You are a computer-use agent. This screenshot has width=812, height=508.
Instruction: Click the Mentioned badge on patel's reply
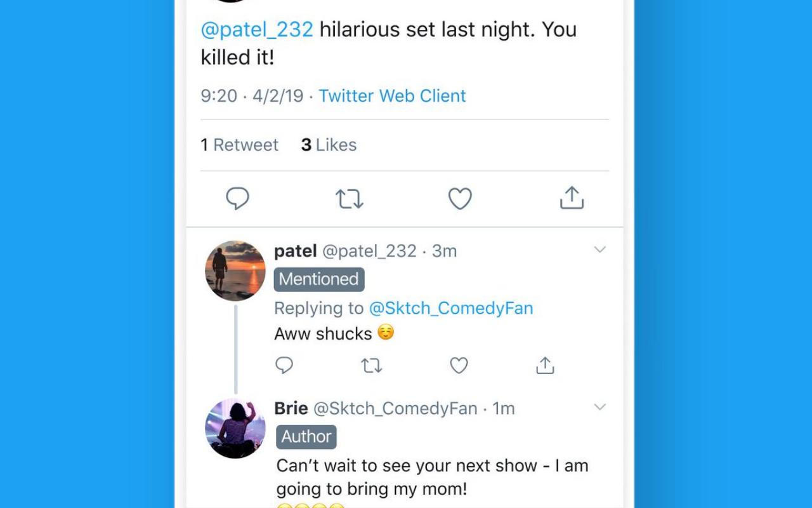[x=318, y=279]
